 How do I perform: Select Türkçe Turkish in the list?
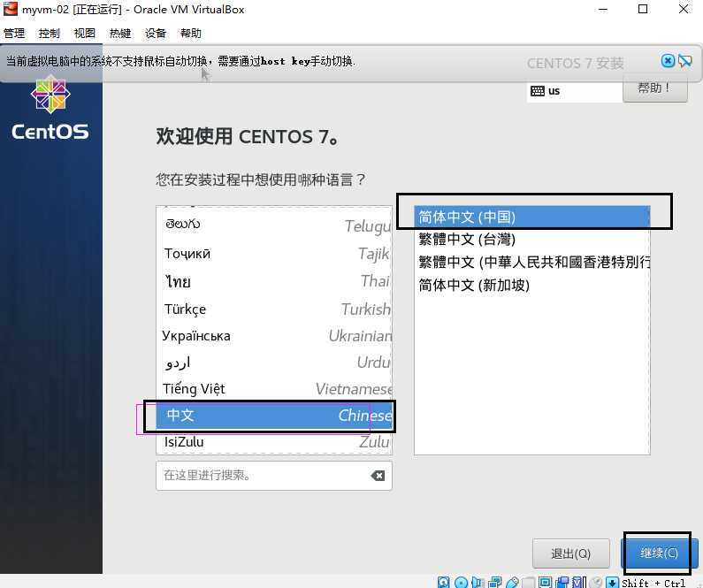point(274,309)
